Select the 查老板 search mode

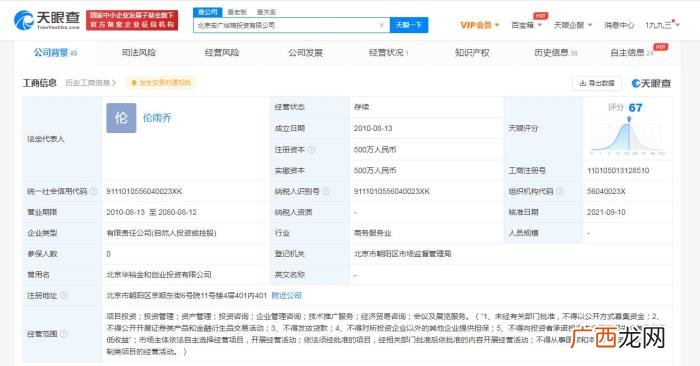(237, 12)
